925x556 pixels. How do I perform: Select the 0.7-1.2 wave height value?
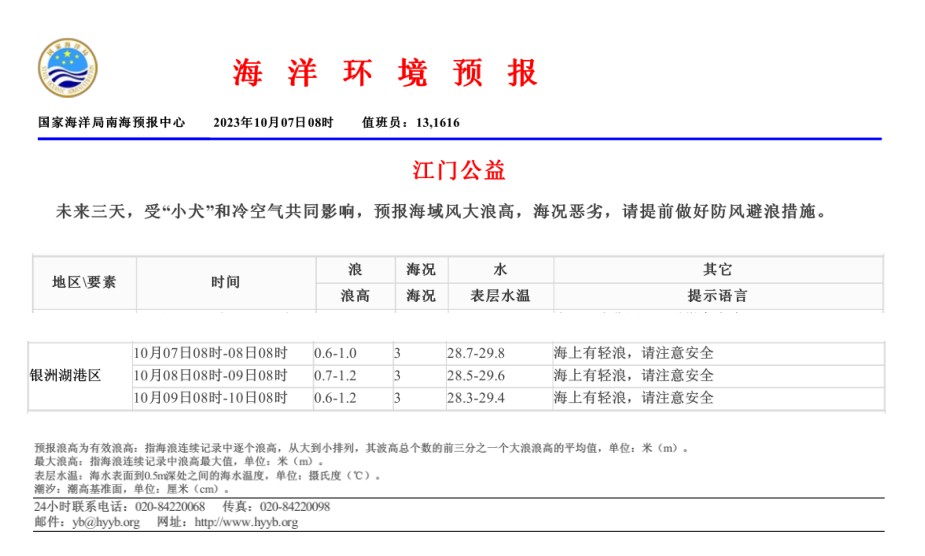[x=335, y=376]
